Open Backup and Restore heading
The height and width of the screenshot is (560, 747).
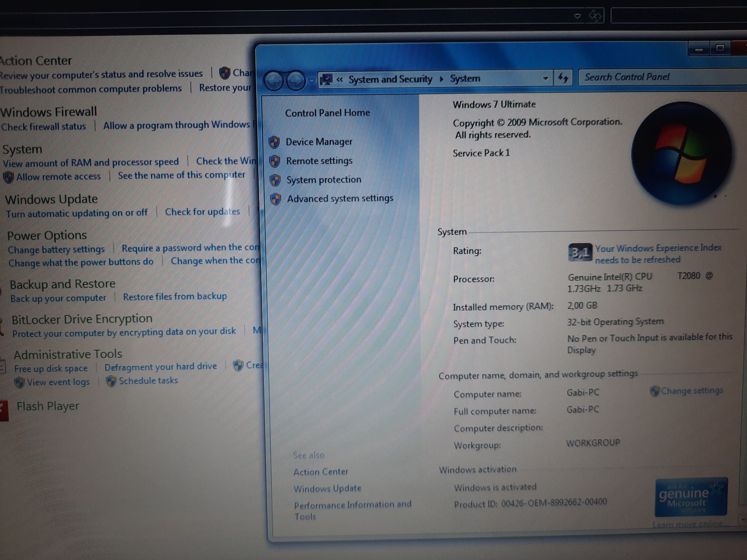pos(63,284)
